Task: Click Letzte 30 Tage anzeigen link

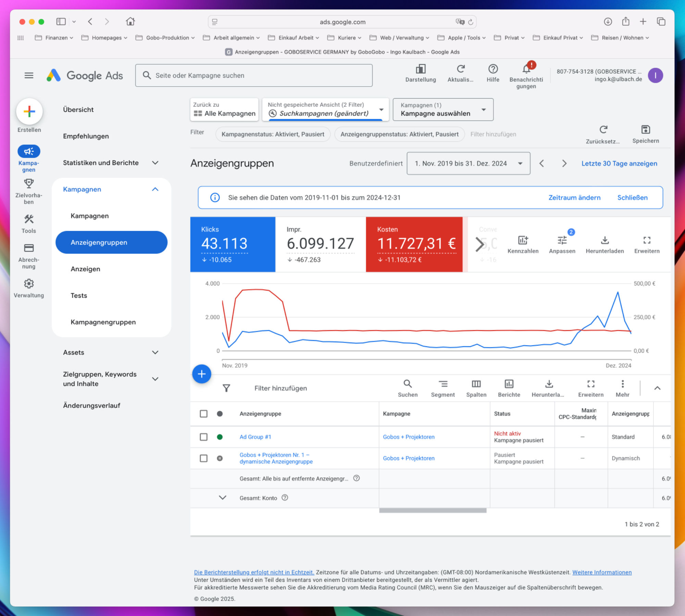Action: (619, 164)
